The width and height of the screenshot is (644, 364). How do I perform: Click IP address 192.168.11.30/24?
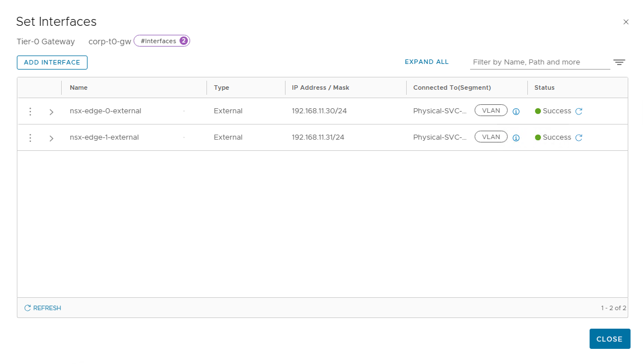click(319, 111)
